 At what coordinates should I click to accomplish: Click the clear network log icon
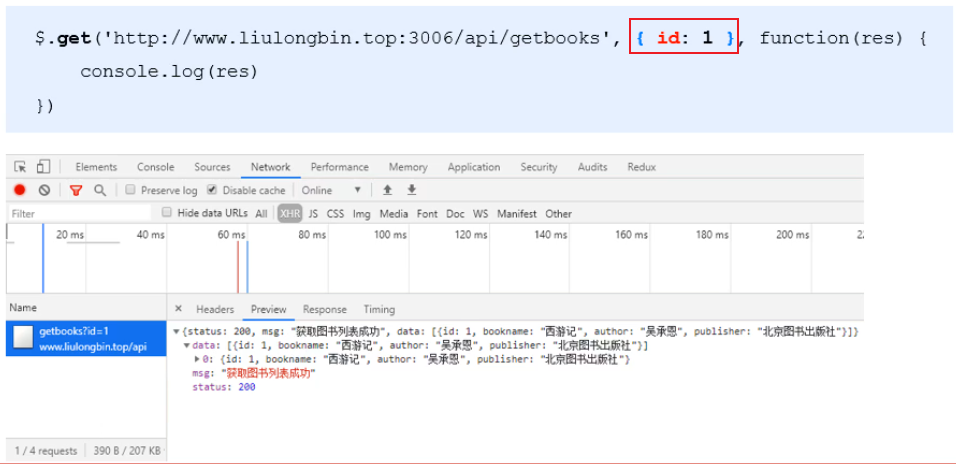[44, 190]
